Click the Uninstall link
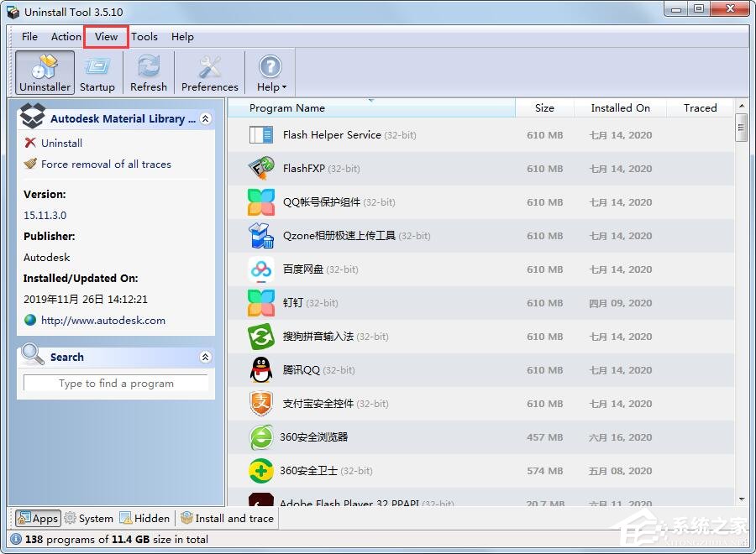 click(x=59, y=143)
